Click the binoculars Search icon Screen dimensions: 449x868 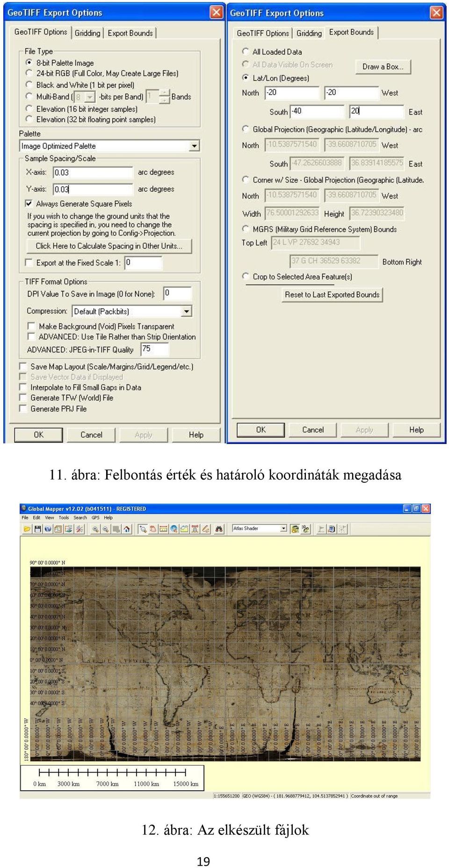[x=219, y=529]
